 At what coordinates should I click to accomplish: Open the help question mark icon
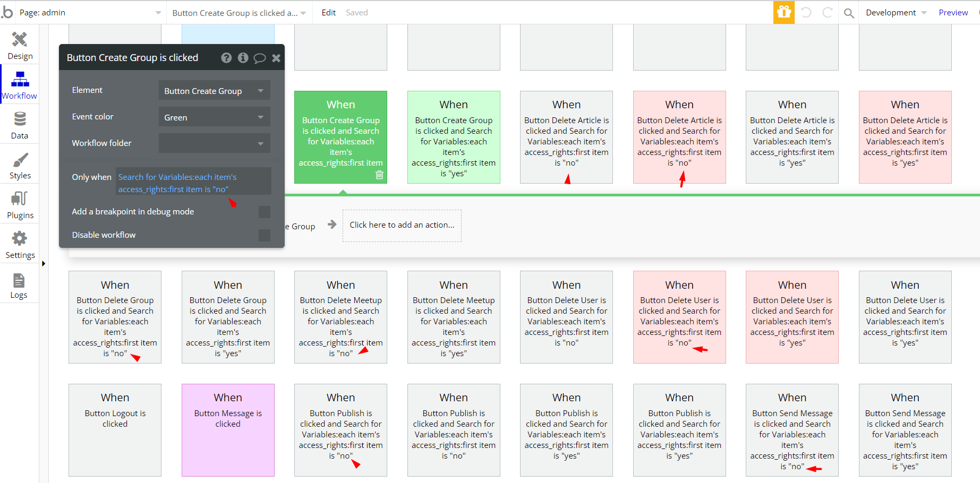[226, 58]
